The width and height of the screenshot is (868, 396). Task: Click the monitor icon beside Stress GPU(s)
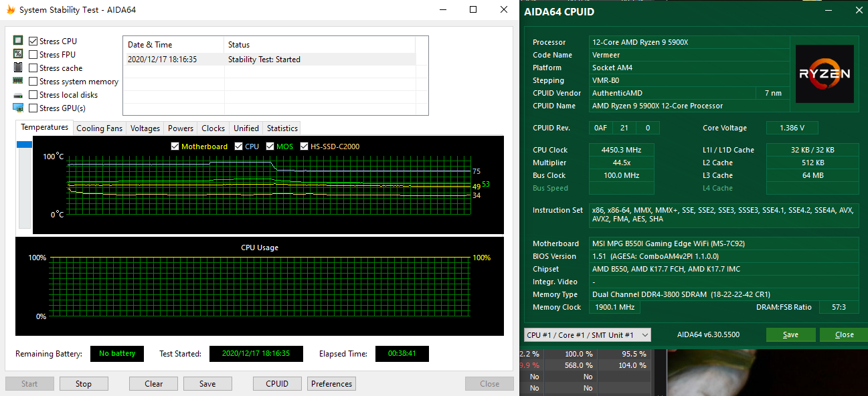click(18, 108)
